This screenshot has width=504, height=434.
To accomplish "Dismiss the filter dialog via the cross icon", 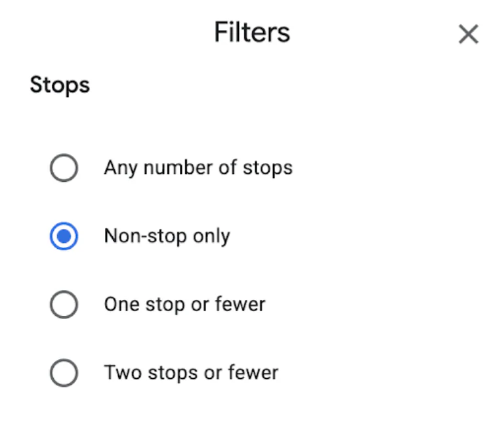I will (x=468, y=34).
